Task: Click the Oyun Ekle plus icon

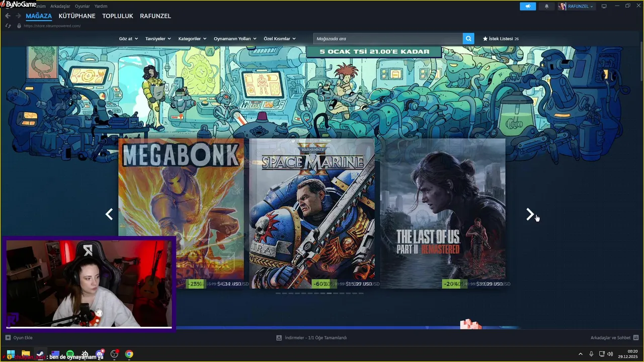Action: [x=8, y=338]
